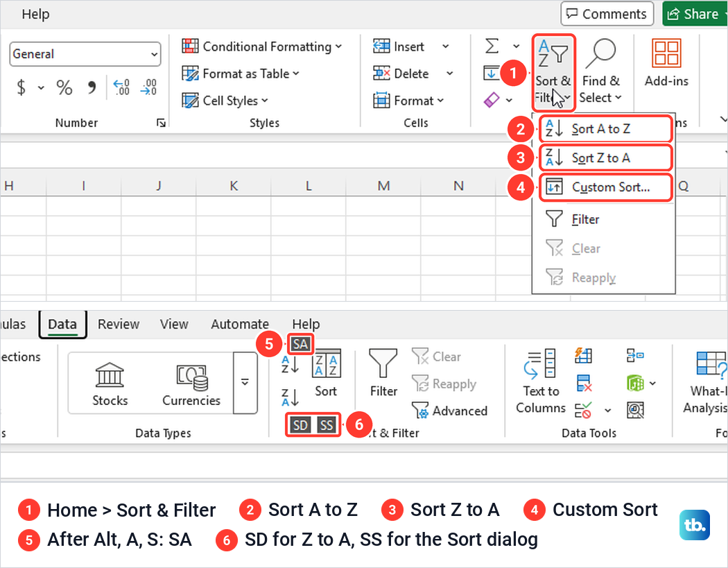Select Filter in Sort & Filter menu
This screenshot has width=728, height=568.
click(604, 219)
